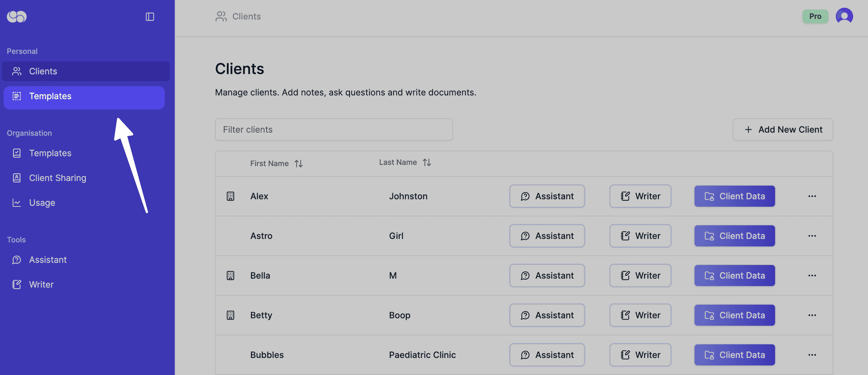Click the Pro plan badge
This screenshot has height=375, width=868.
click(x=815, y=16)
